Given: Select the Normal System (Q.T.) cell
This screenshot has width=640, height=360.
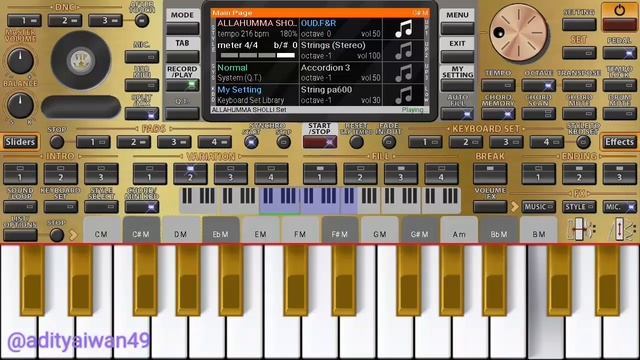Looking at the screenshot, I should [257, 73].
